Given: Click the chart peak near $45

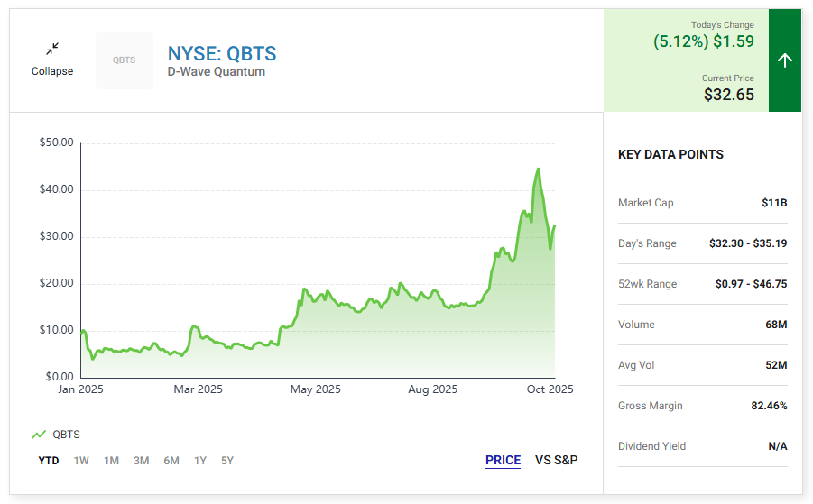Looking at the screenshot, I should [x=538, y=169].
